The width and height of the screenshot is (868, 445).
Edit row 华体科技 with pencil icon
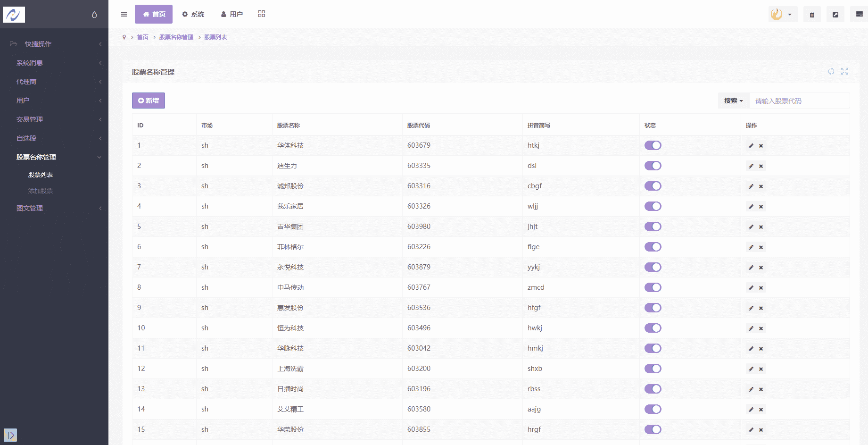coord(751,146)
